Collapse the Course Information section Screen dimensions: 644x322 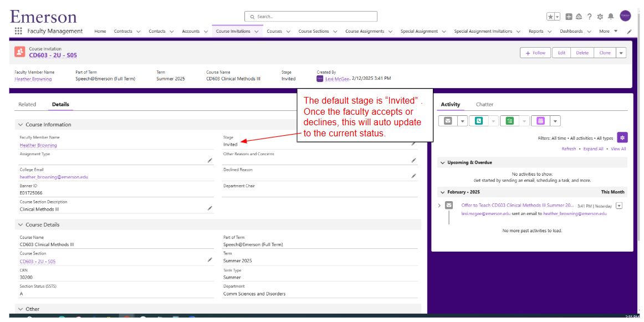(20, 125)
